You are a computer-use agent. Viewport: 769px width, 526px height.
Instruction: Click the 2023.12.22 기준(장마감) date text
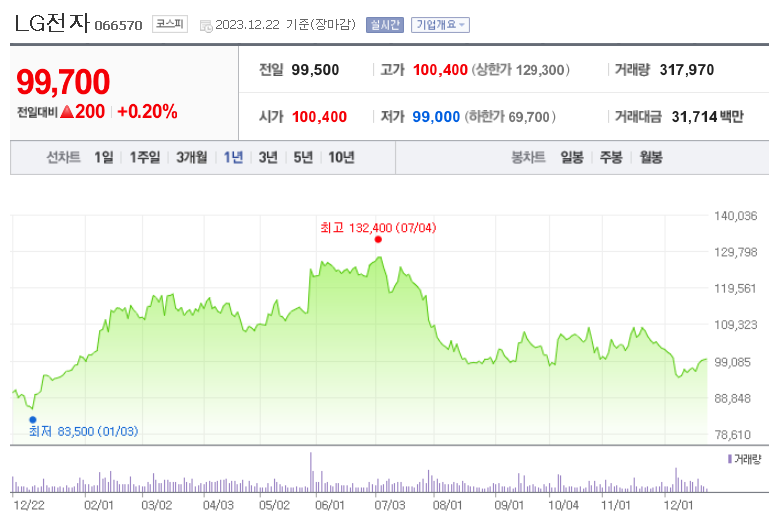(285, 25)
